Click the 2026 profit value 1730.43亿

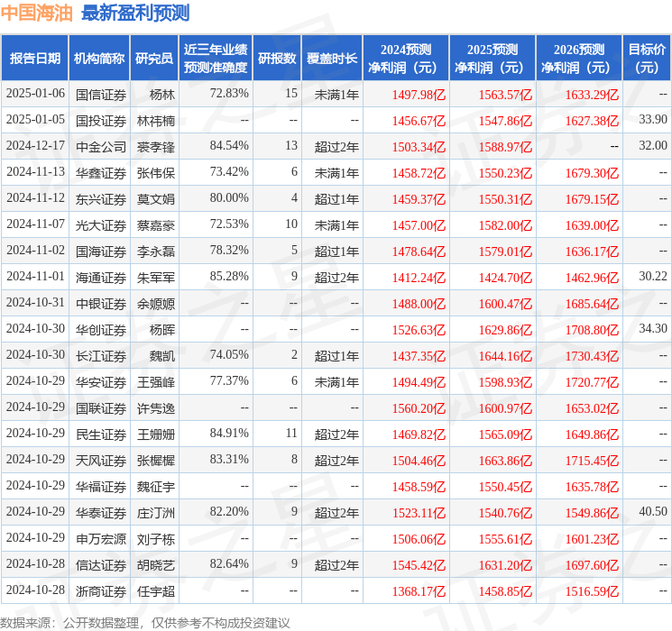click(x=593, y=355)
